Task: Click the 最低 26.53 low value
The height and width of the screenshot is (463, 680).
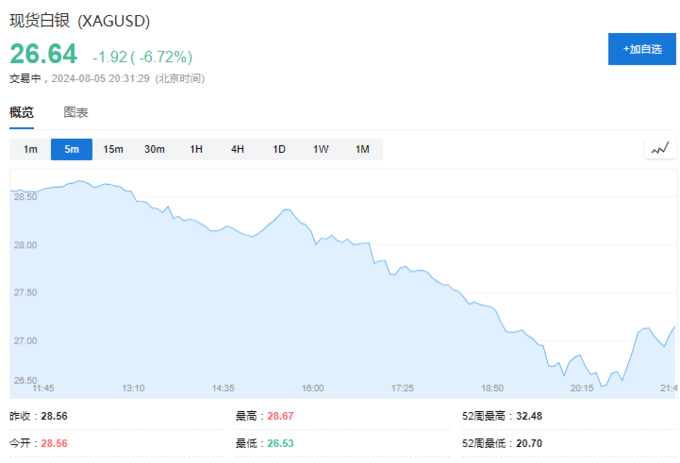Action: (x=278, y=442)
